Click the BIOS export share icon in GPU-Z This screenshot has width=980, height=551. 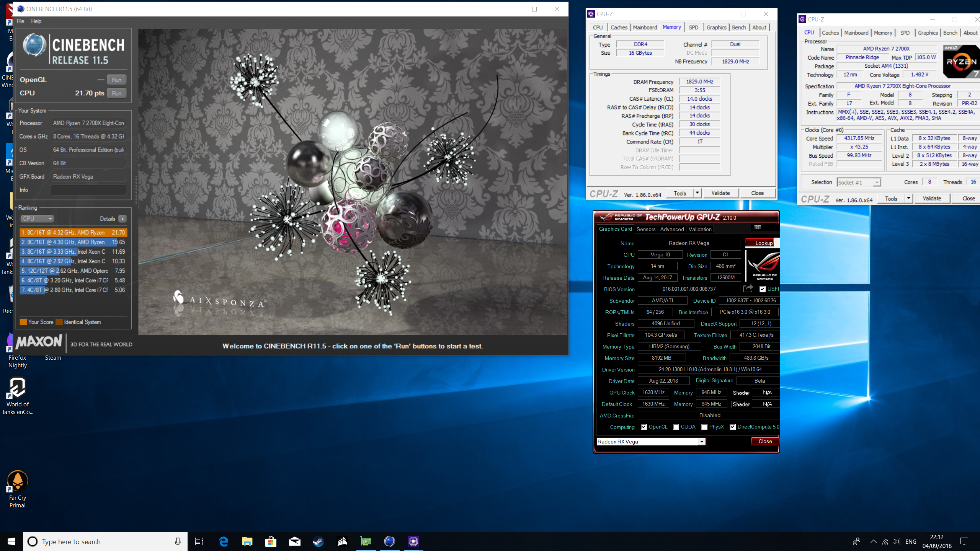[x=748, y=289]
